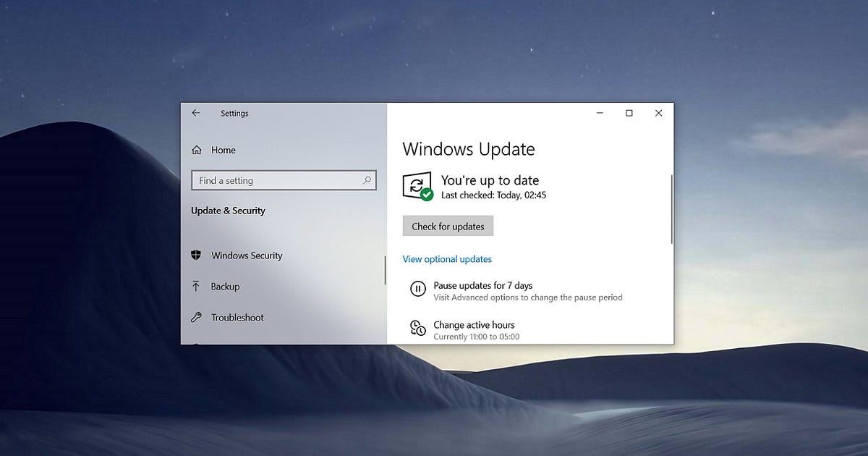Screen dimensions: 868x456
Task: Open the View optional updates link
Action: coord(447,259)
